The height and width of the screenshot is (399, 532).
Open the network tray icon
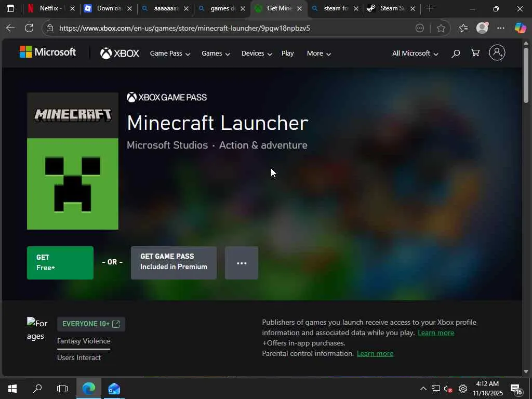tap(436, 389)
